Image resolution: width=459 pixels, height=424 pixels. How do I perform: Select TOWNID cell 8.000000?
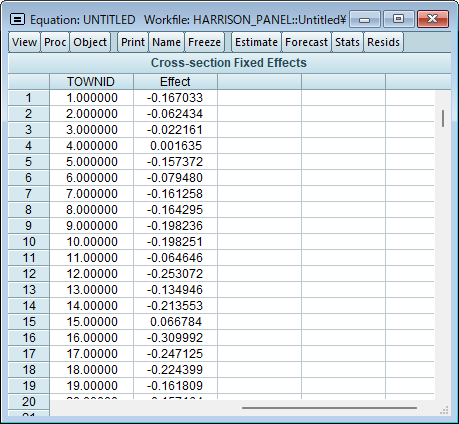pos(91,210)
